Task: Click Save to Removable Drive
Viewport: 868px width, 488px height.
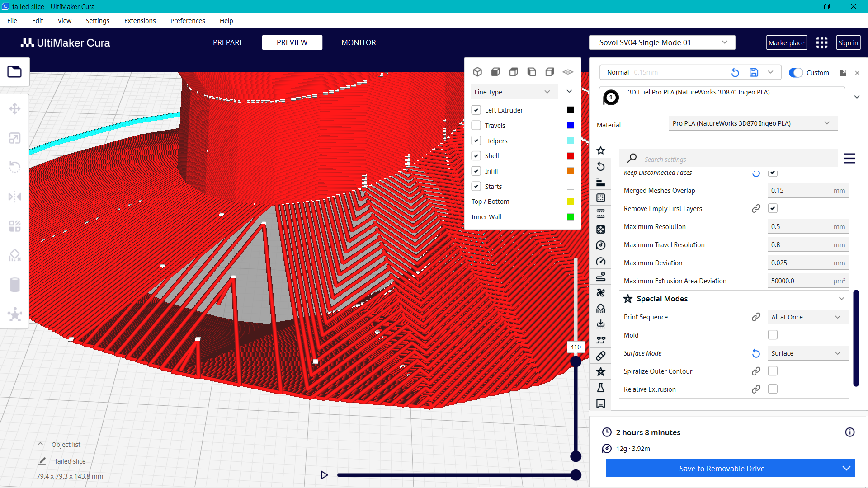Action: click(722, 469)
